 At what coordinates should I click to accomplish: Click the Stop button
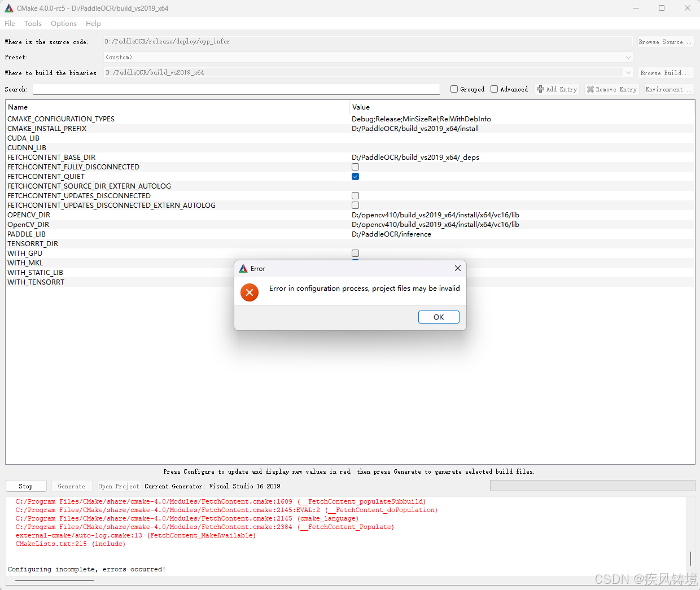coord(26,486)
